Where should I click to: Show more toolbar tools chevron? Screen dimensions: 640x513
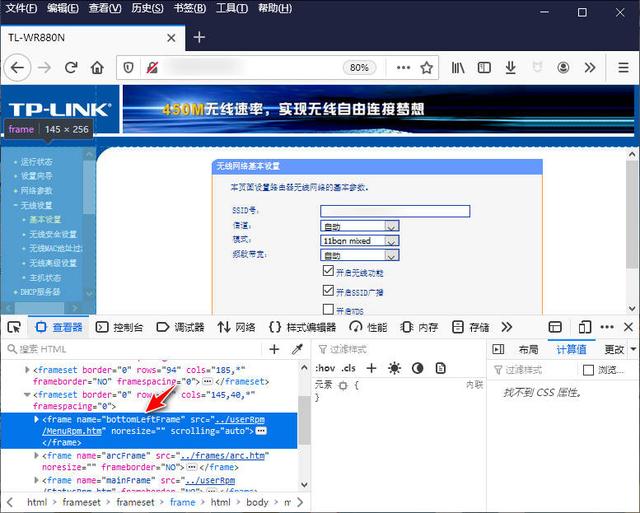click(590, 67)
